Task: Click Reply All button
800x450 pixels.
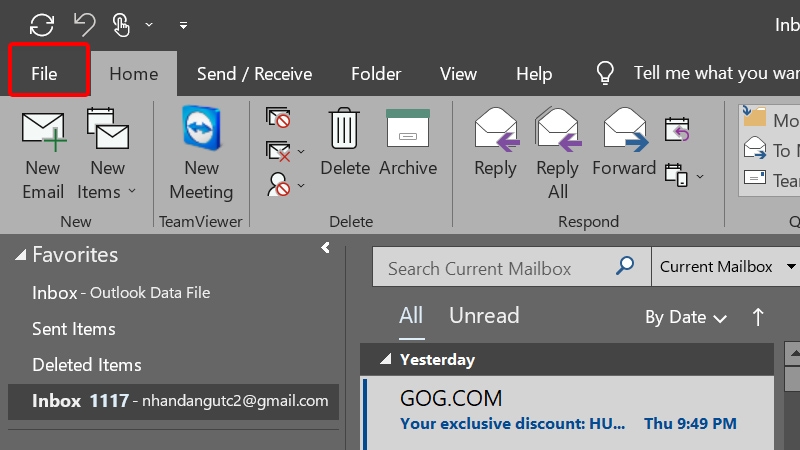Action: pyautogui.click(x=558, y=154)
